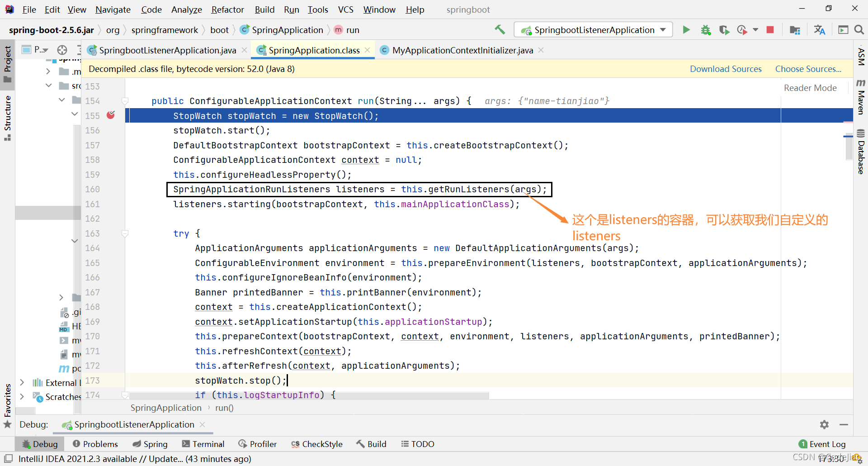
Task: Open the Problems tool window tab
Action: (x=95, y=444)
